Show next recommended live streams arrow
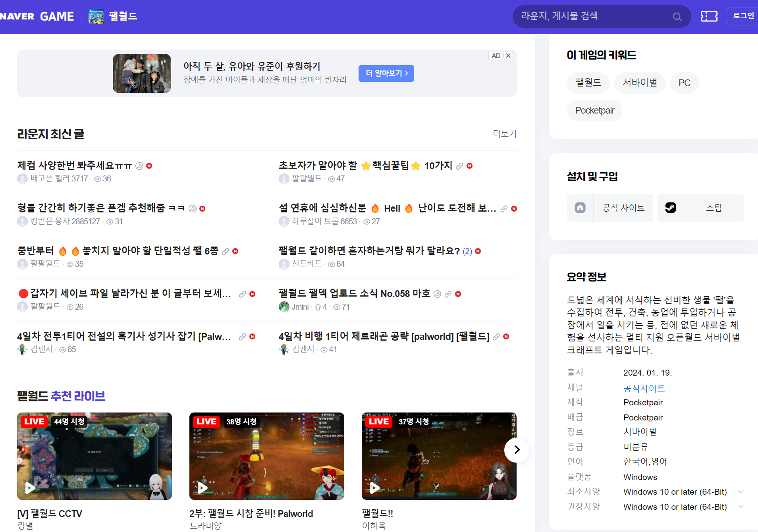 pos(517,450)
